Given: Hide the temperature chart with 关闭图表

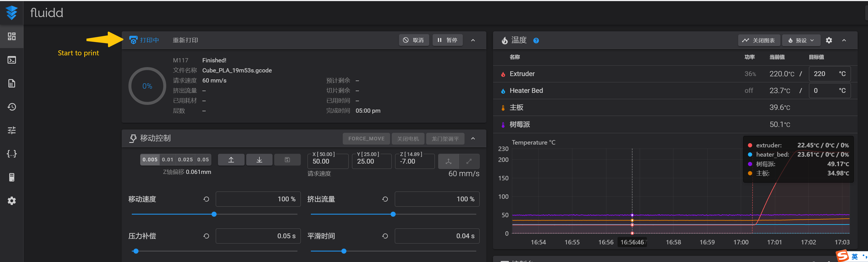Looking at the screenshot, I should tap(759, 40).
